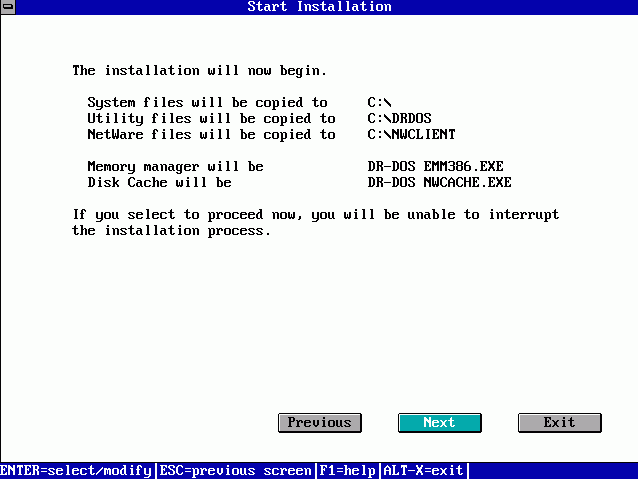Image resolution: width=638 pixels, height=479 pixels.
Task: Open help via F1=help hint
Action: [x=347, y=470]
